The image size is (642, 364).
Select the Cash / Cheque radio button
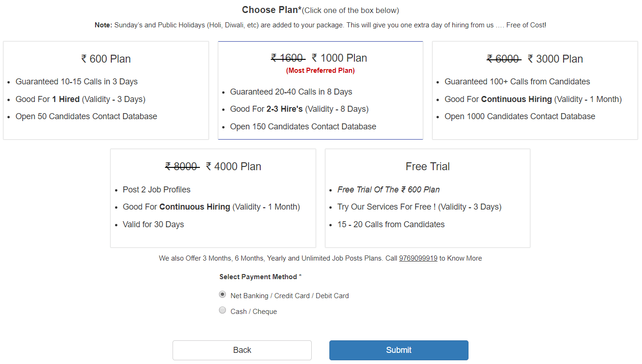(x=223, y=310)
